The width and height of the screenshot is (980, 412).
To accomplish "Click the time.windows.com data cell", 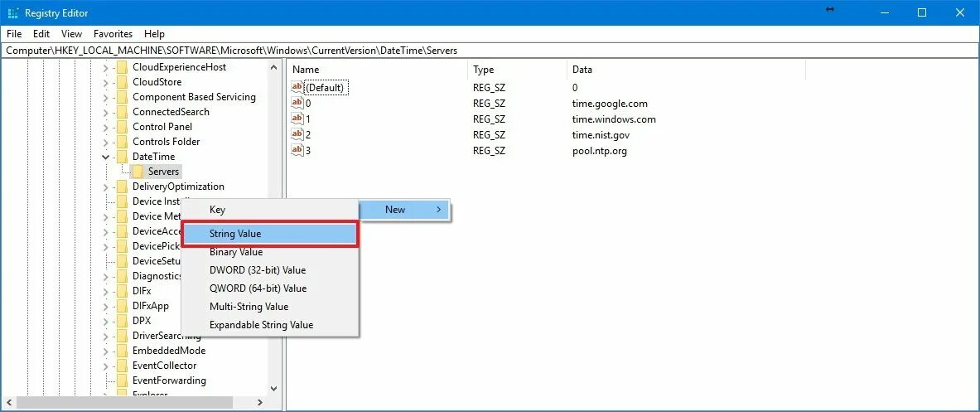I will coord(614,119).
